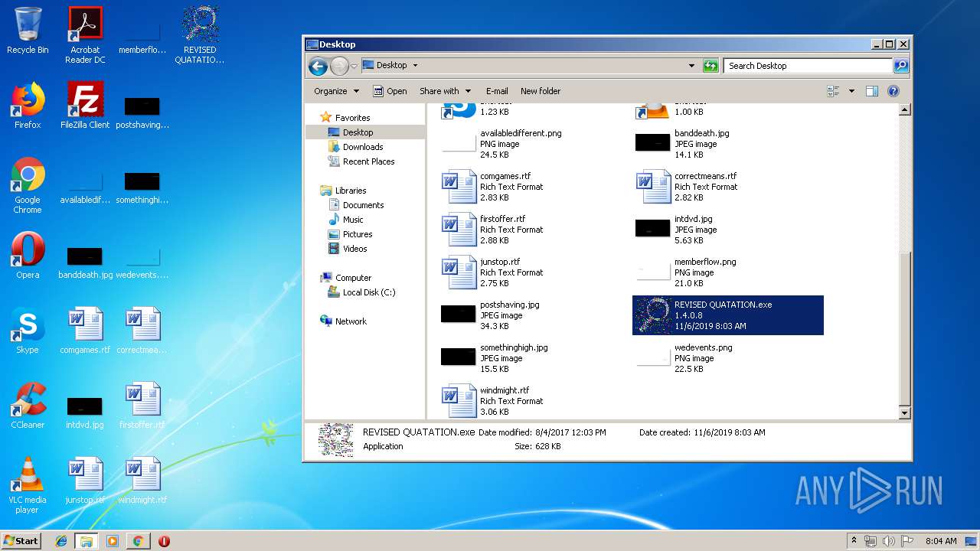
Task: Click E-mail toolbar button
Action: pyautogui.click(x=497, y=91)
